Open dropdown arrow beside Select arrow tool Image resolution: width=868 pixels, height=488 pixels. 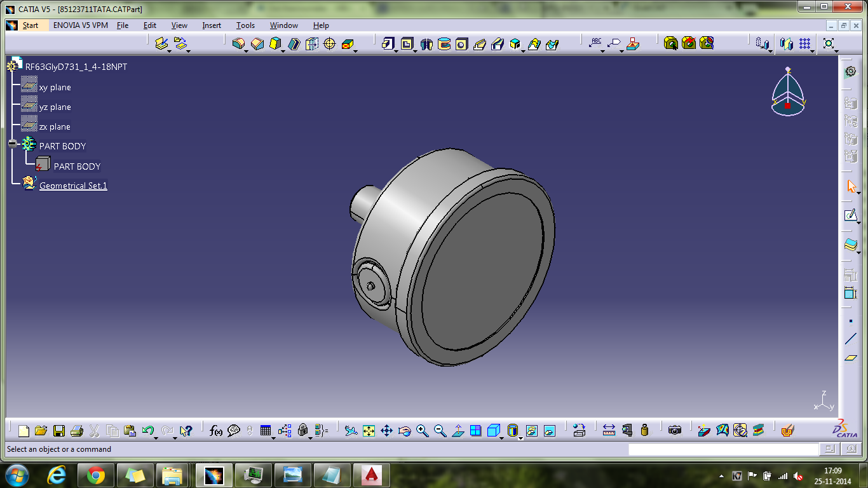point(858,193)
